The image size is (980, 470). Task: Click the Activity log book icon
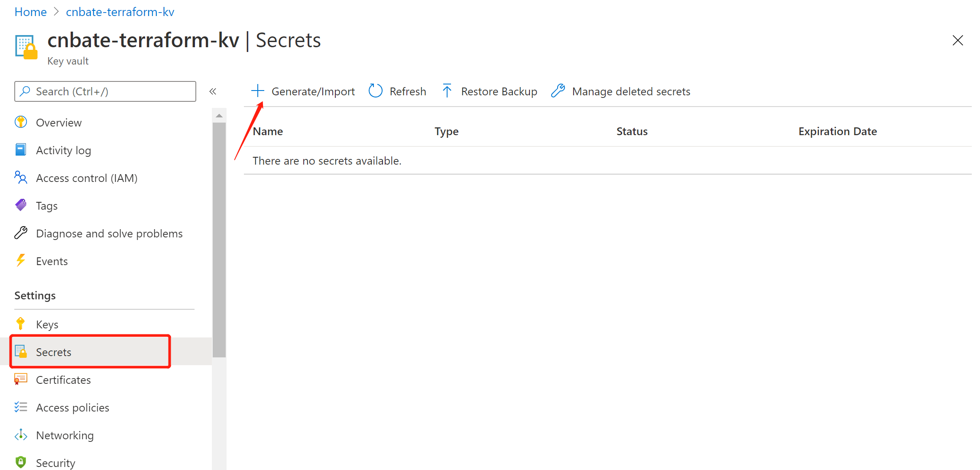tap(21, 150)
